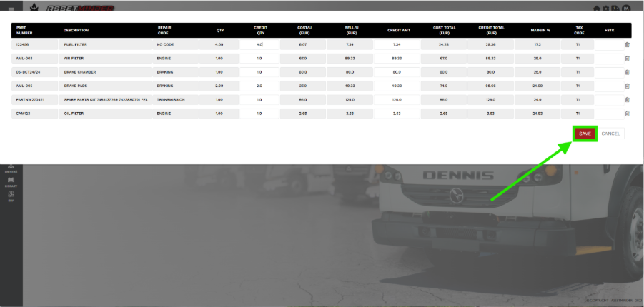Edit Credit Amt for OIL FILTER row
Screen dimensions: 644x307
coord(397,114)
